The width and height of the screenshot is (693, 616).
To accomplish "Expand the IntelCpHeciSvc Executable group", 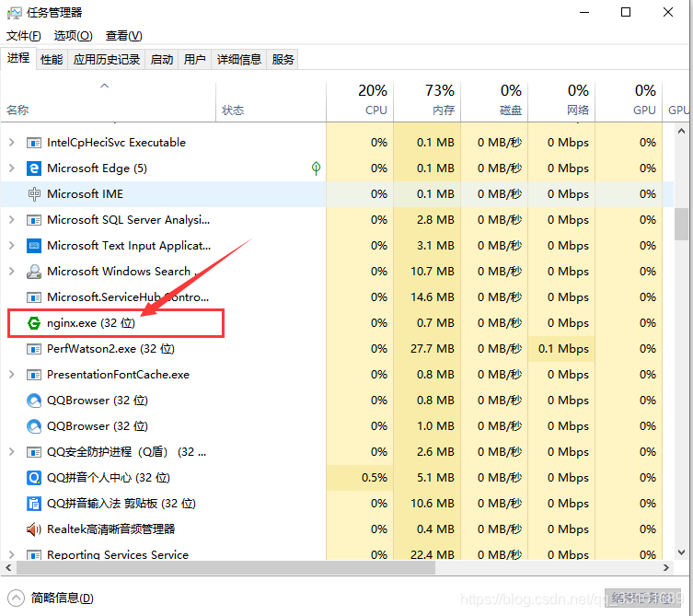I will [x=12, y=143].
